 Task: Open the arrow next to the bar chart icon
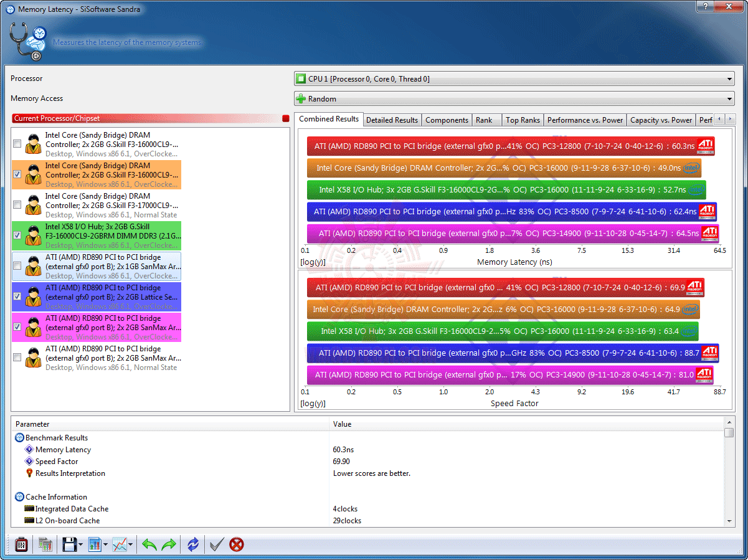click(x=106, y=545)
